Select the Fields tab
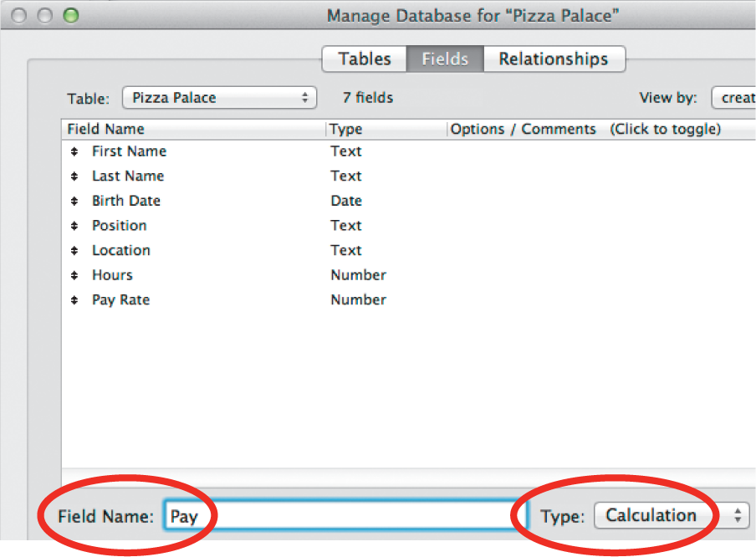756x557 pixels. (445, 59)
